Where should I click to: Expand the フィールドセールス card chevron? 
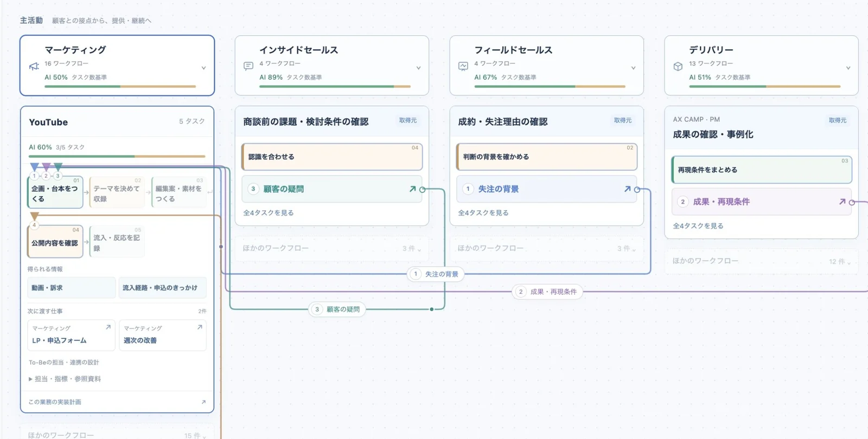click(x=633, y=68)
